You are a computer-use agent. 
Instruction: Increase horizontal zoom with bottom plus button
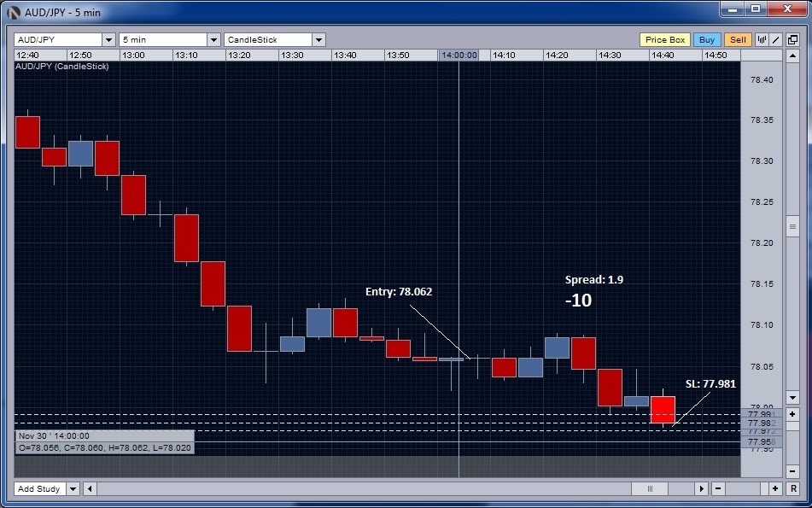pyautogui.click(x=774, y=489)
